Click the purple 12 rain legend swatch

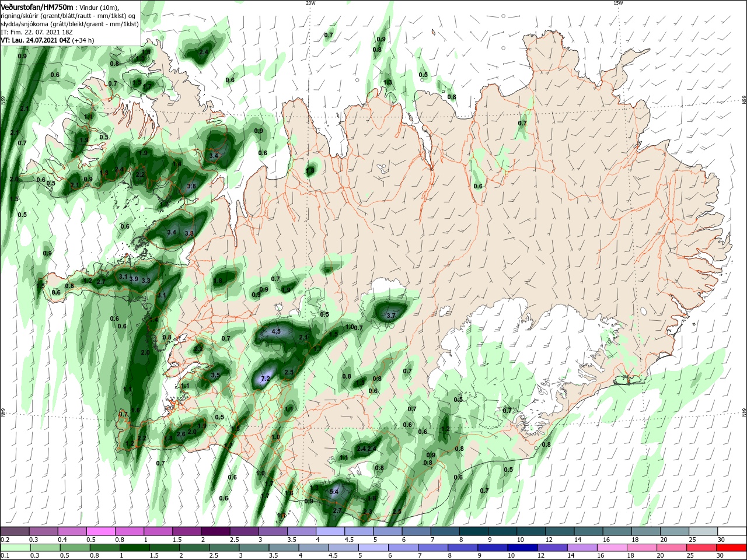(551, 548)
